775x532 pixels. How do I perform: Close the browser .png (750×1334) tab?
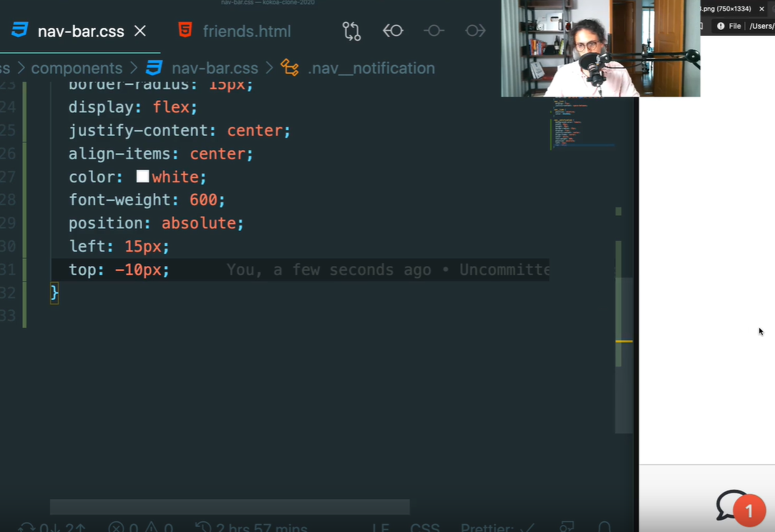(761, 9)
